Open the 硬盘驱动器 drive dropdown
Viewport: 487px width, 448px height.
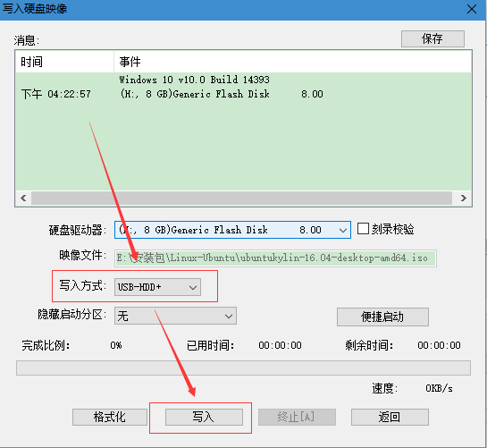coord(232,230)
